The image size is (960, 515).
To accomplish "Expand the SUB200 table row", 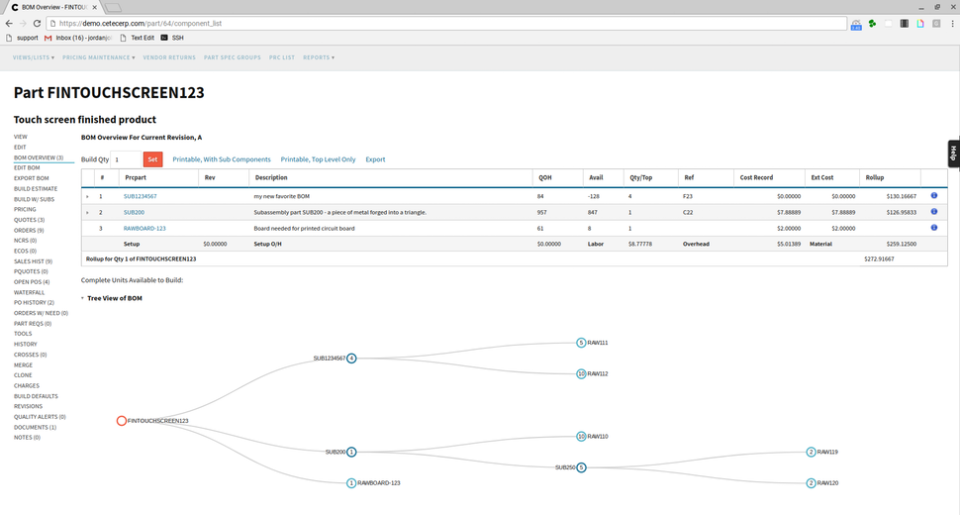I will 87,212.
